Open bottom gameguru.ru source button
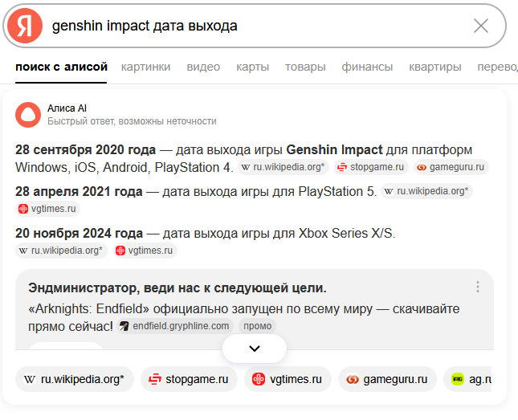 coord(388,379)
